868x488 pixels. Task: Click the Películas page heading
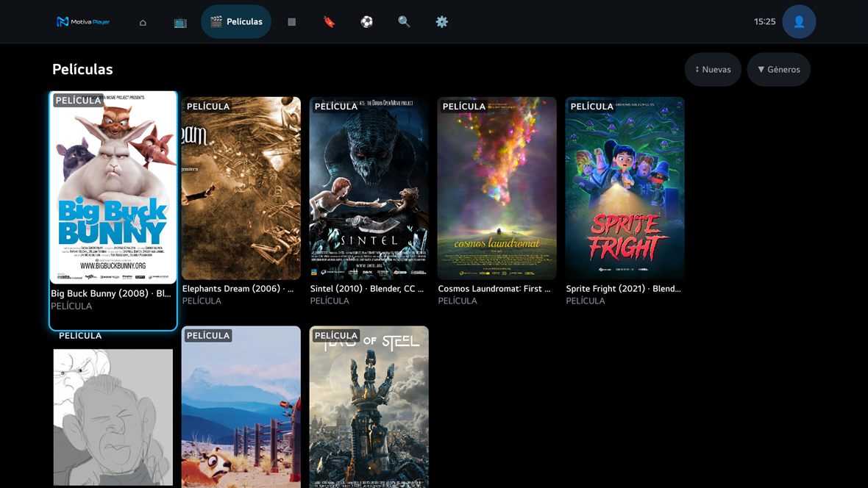(82, 69)
